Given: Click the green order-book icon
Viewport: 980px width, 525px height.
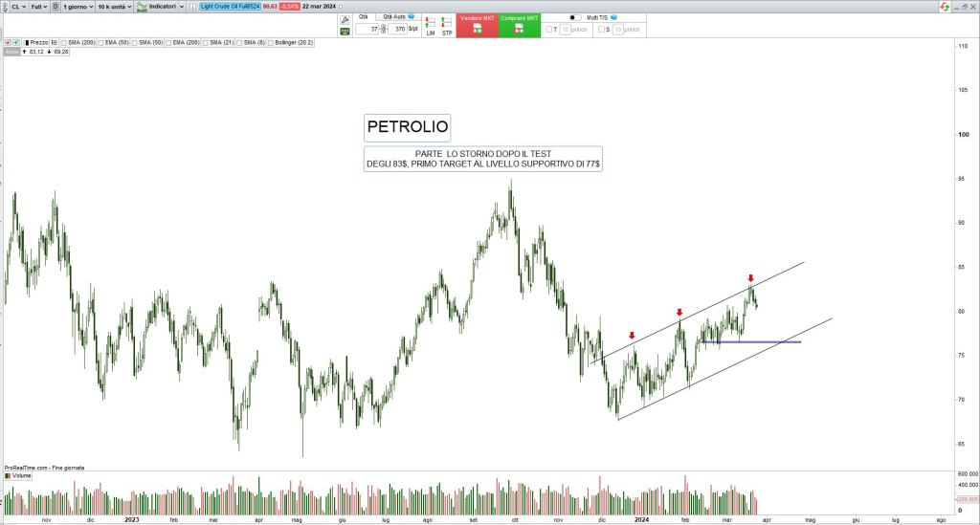Looking at the screenshot, I should pyautogui.click(x=345, y=32).
